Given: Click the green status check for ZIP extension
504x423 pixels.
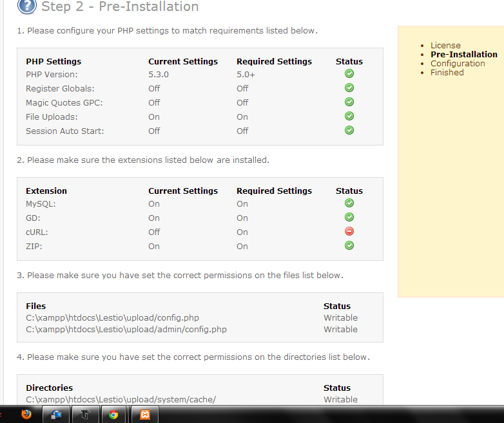Looking at the screenshot, I should coord(349,245).
